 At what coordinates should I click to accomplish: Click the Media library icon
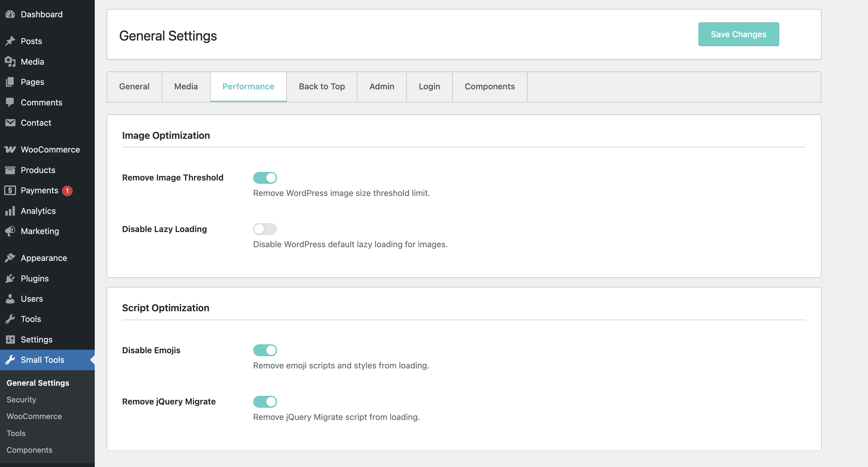(10, 62)
